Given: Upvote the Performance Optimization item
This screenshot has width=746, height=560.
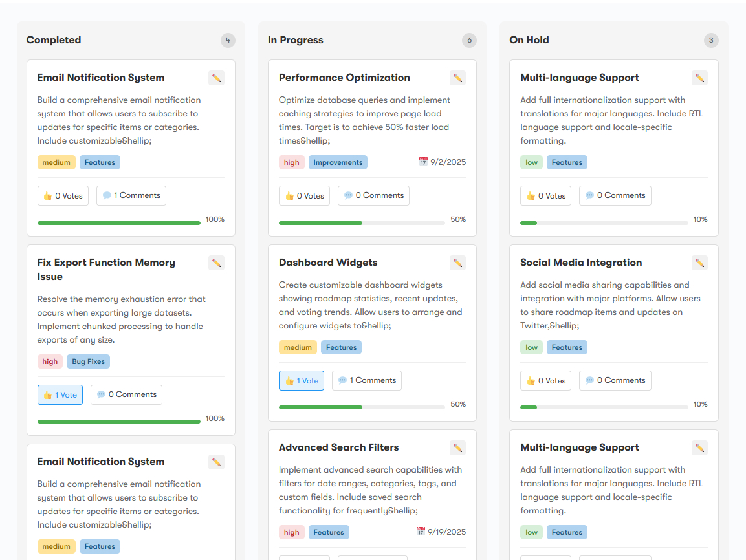Looking at the screenshot, I should click(x=304, y=196).
